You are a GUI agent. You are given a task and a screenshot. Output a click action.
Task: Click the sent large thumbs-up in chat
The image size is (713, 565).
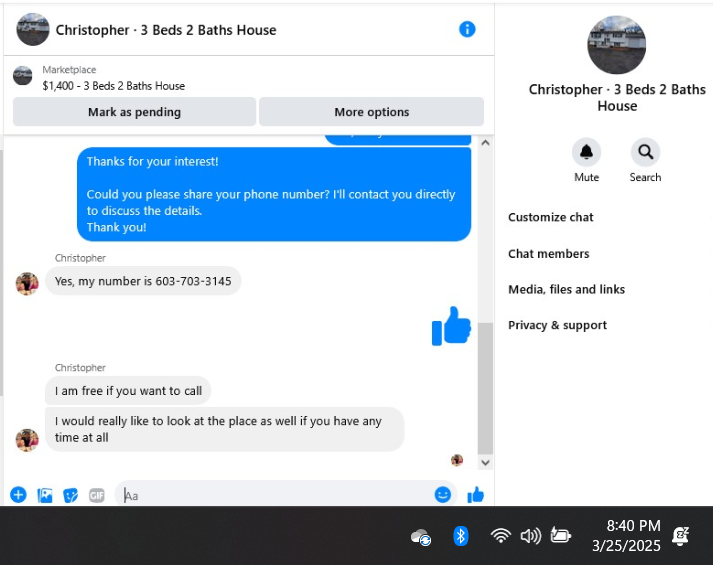click(451, 326)
